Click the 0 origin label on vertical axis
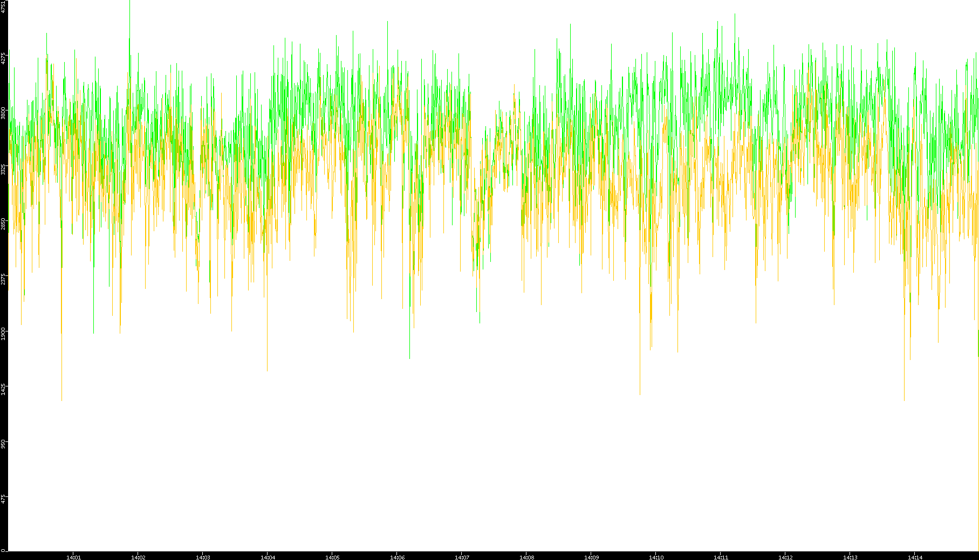The height and width of the screenshot is (560, 979). click(4, 550)
